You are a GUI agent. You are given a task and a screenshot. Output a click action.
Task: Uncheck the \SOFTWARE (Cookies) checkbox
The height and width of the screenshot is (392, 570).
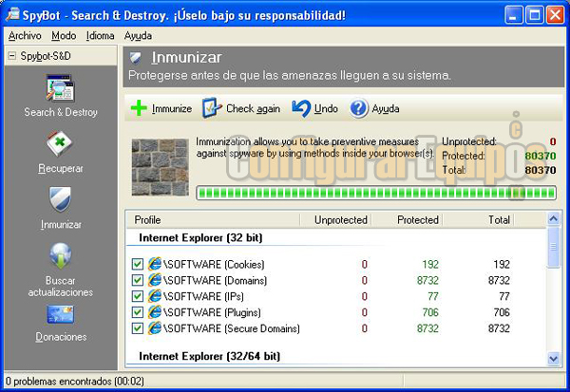(x=138, y=264)
